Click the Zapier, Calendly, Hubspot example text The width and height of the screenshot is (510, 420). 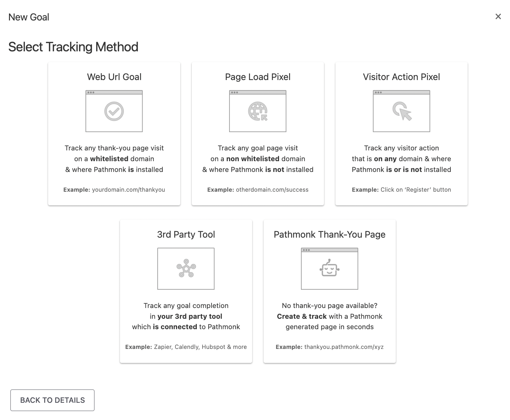click(199, 347)
